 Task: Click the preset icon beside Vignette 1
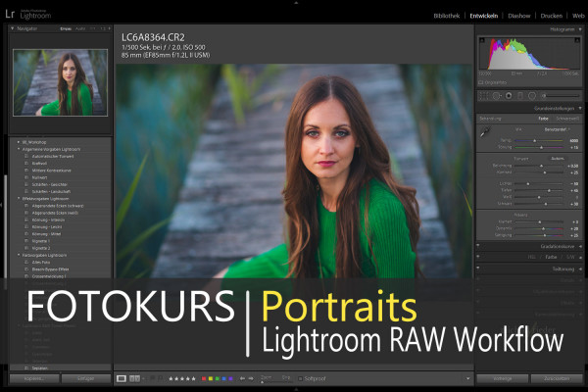point(26,241)
